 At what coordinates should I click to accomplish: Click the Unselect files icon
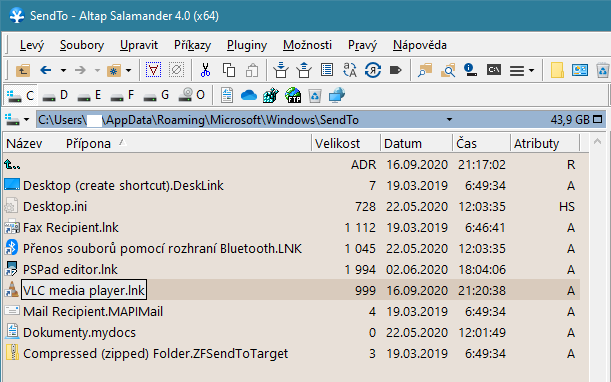[177, 70]
